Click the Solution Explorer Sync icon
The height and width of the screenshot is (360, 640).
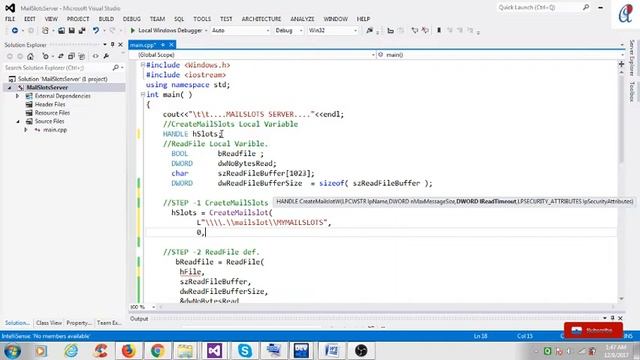click(60, 56)
